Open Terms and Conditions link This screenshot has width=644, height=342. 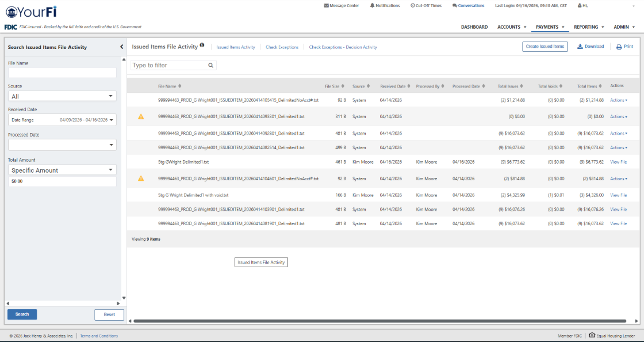(x=99, y=336)
